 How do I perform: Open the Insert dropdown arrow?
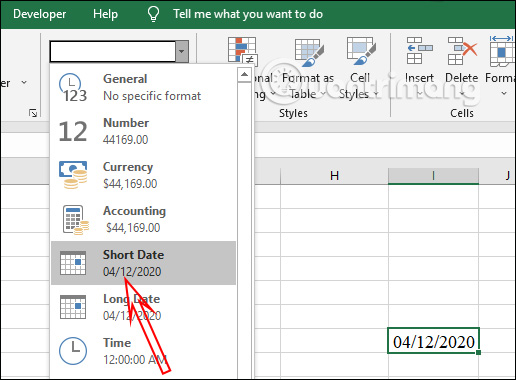coord(419,94)
